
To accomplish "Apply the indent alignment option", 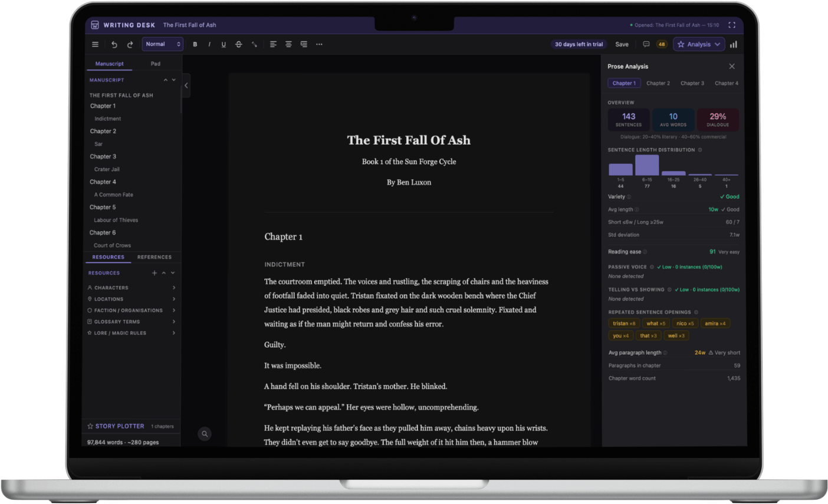I will click(304, 44).
